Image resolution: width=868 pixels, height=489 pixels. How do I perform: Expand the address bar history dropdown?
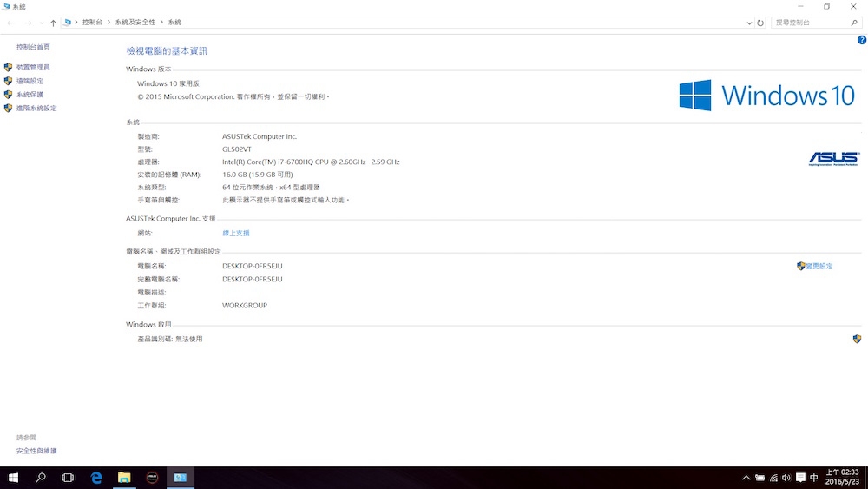[x=749, y=23]
